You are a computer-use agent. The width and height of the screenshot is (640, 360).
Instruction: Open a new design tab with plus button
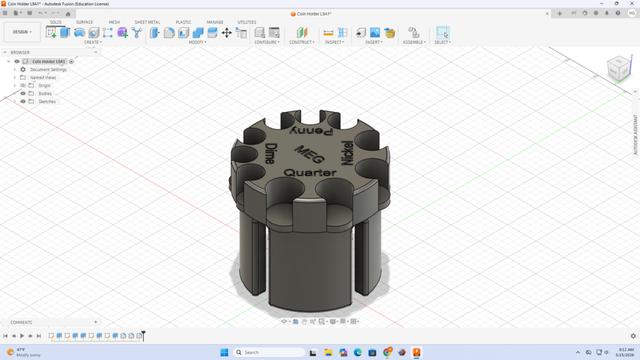click(x=559, y=13)
